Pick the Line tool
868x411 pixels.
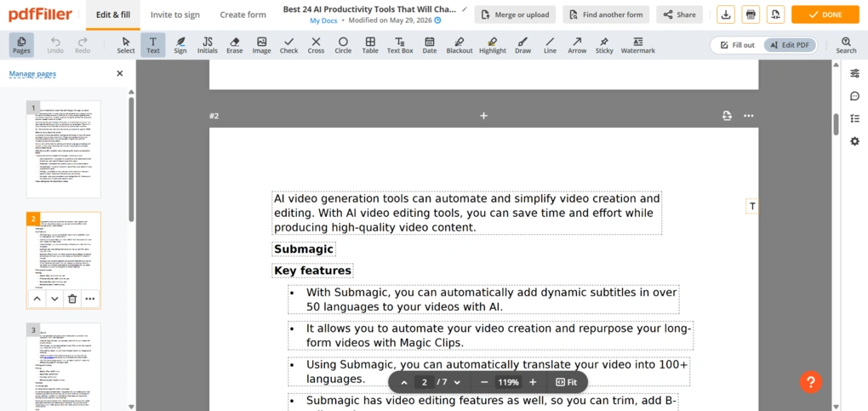(550, 45)
